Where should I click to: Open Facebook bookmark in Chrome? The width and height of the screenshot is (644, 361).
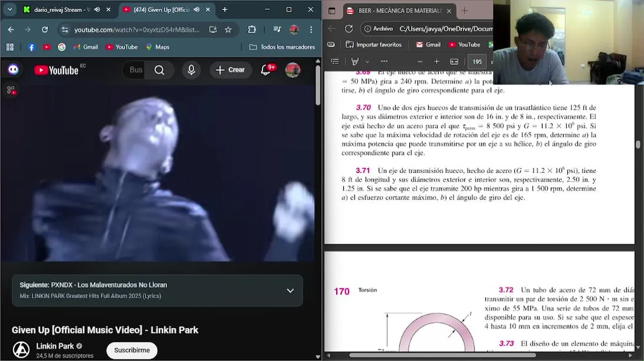(x=32, y=47)
